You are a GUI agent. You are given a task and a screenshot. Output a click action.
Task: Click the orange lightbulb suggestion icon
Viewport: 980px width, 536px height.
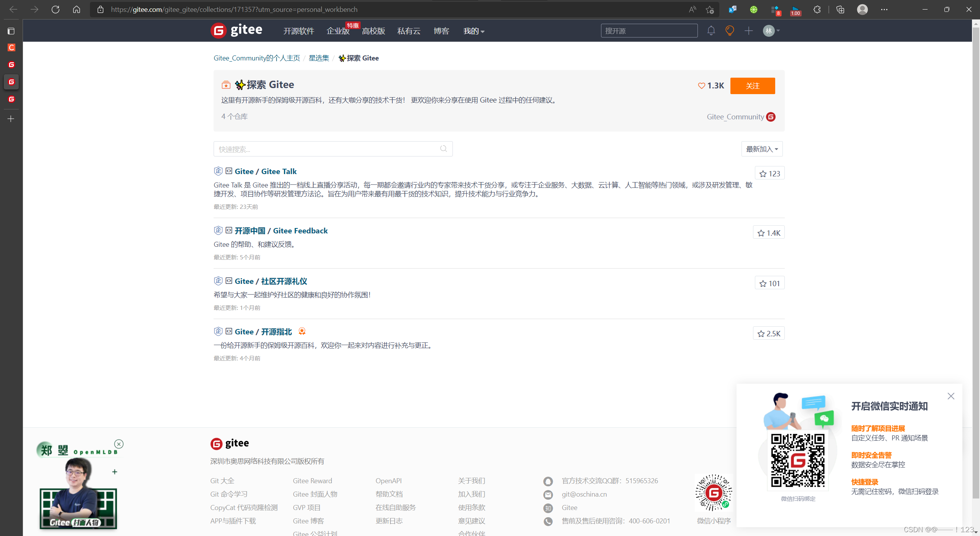pos(729,31)
